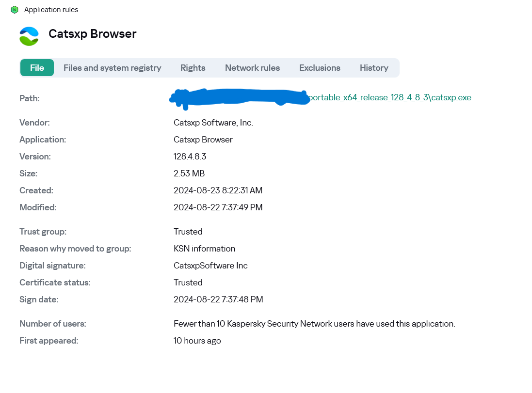Screen dimensions: 532x393
Task: Click the Trust group value 'Trusted'
Action: pos(188,232)
